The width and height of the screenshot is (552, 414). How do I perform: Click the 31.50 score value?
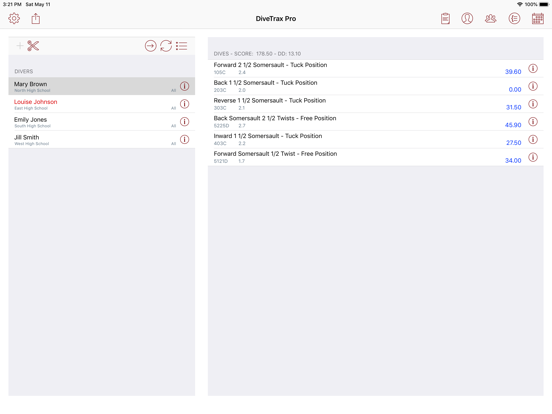tap(513, 107)
